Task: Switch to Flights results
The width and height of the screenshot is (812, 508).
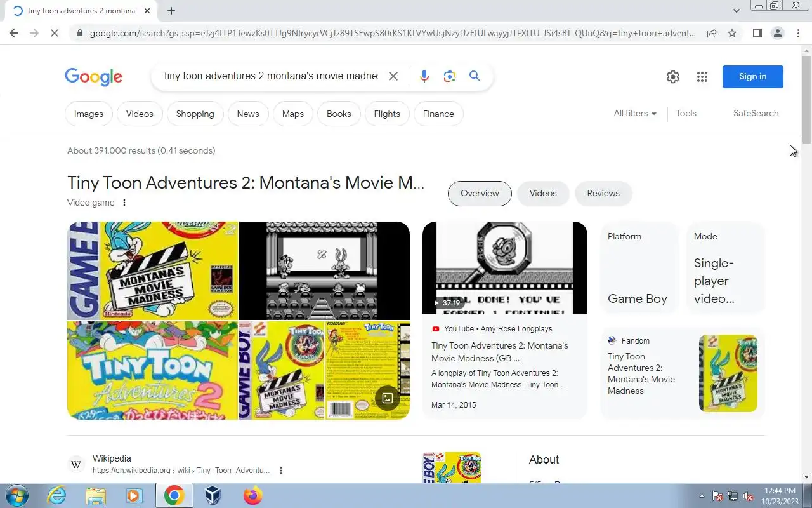Action: tap(387, 114)
